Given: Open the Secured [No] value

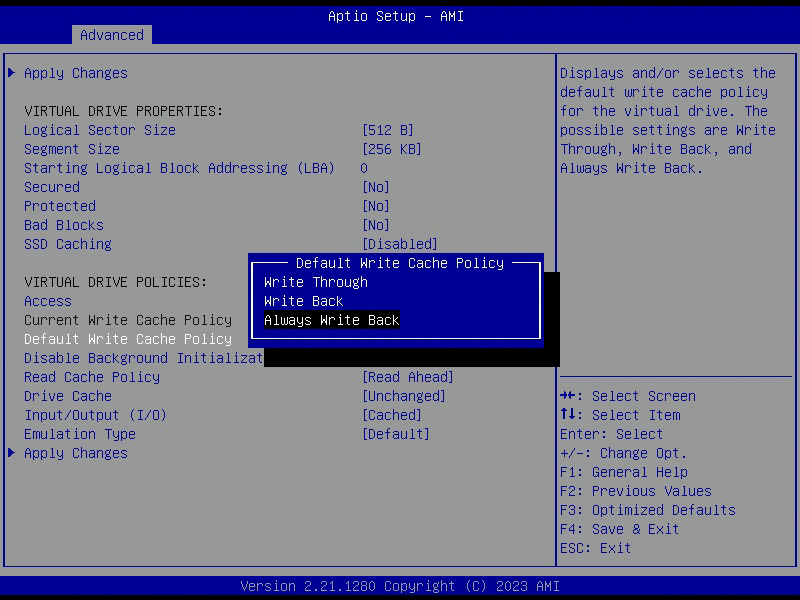Looking at the screenshot, I should coord(376,187).
